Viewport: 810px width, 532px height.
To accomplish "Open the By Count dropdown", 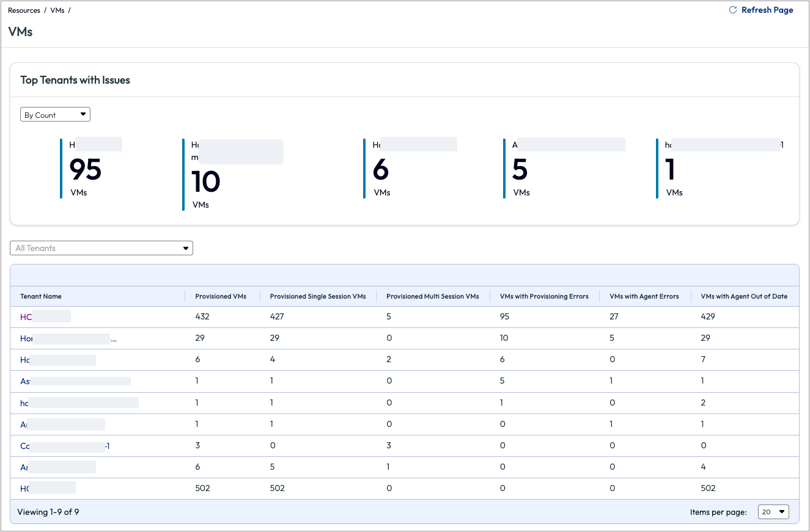I will click(55, 115).
